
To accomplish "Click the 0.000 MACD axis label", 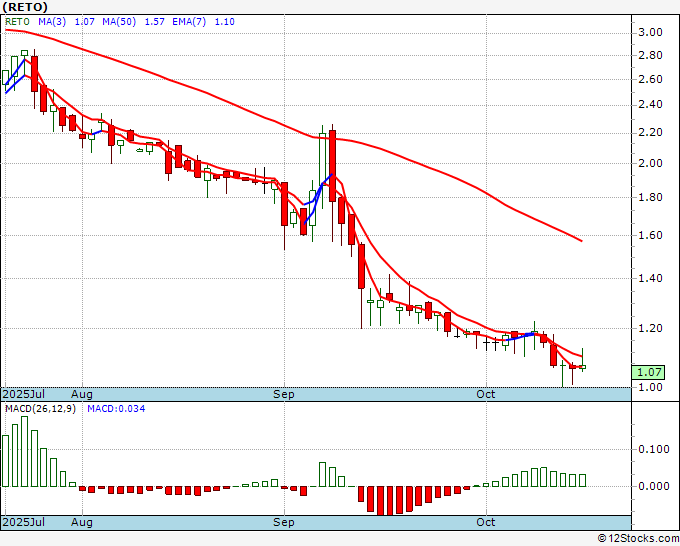I will (654, 487).
